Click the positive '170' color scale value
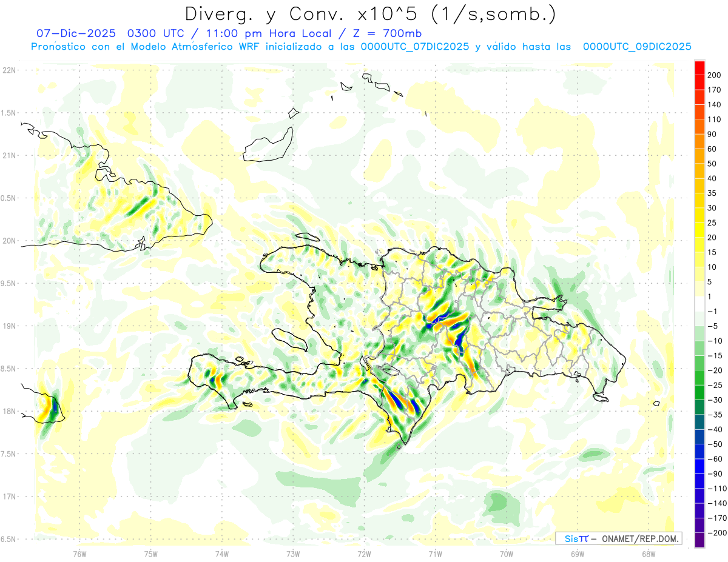The image size is (728, 562). click(x=714, y=90)
